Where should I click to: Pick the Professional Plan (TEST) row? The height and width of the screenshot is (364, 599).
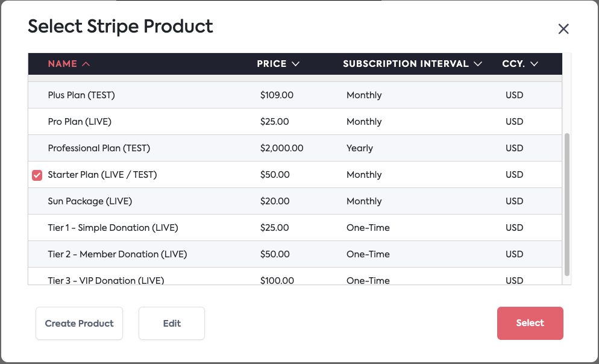99,148
